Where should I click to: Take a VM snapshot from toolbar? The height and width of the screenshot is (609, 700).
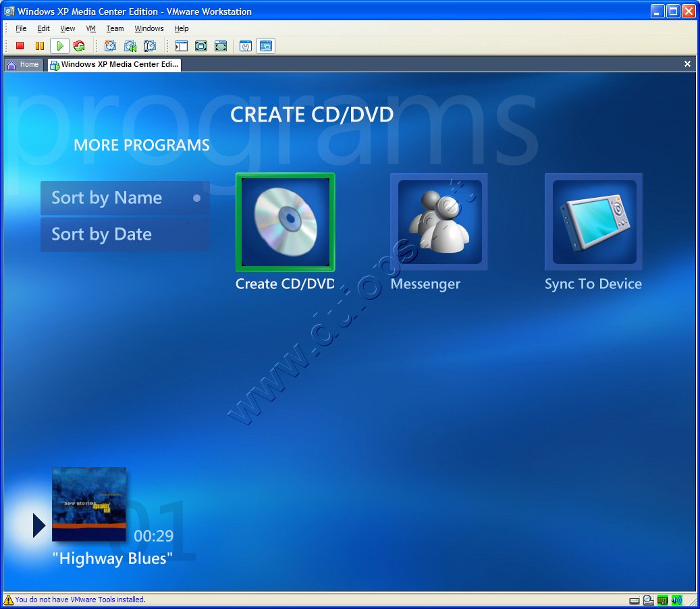[x=111, y=46]
